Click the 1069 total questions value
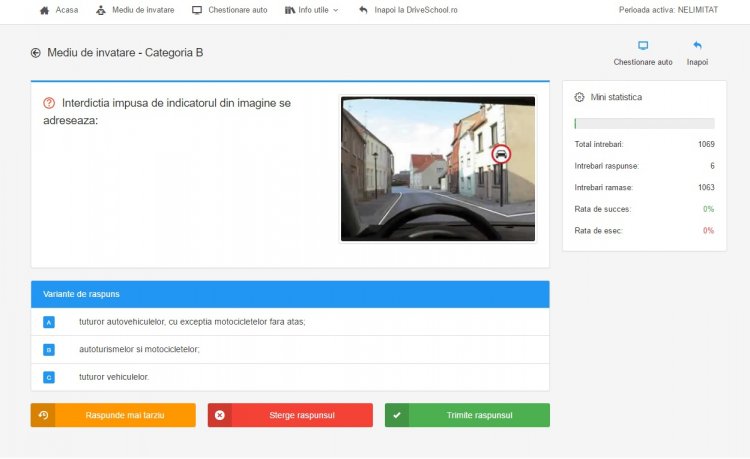Viewport: 750px width, 459px height. [x=706, y=144]
